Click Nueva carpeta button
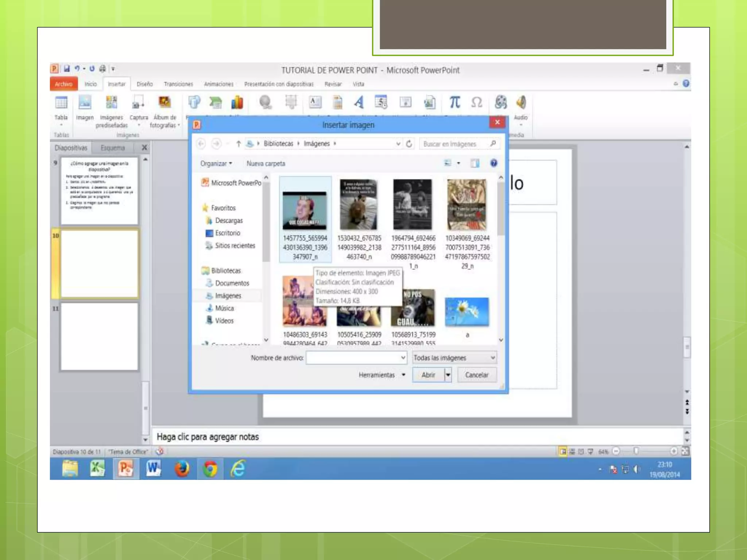The height and width of the screenshot is (560, 747). [x=266, y=164]
